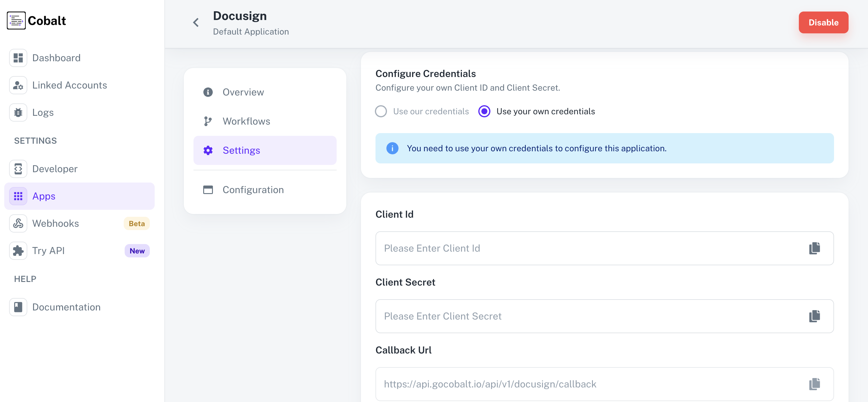868x402 pixels.
Task: Select Use your own credentials
Action: [484, 111]
